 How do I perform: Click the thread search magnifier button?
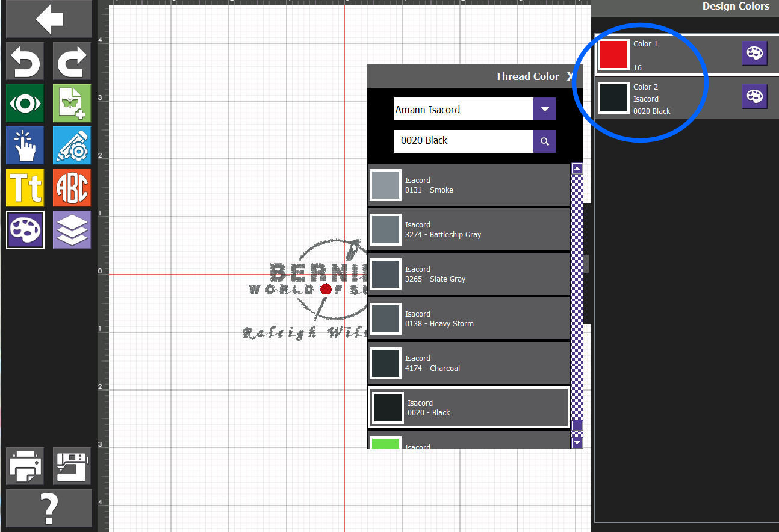click(x=545, y=141)
